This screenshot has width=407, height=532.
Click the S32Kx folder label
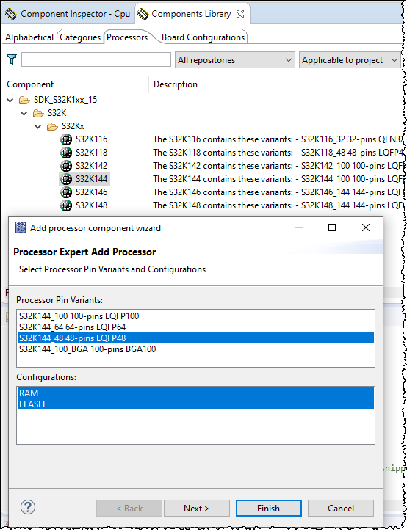(73, 126)
